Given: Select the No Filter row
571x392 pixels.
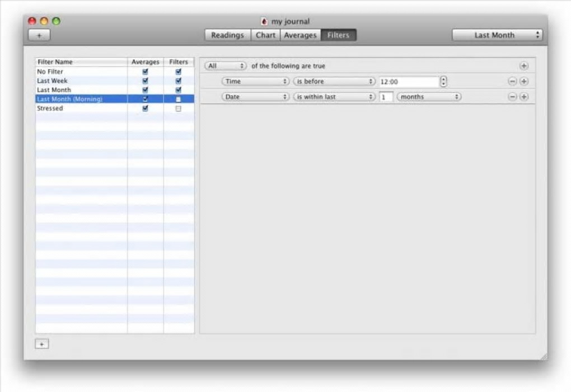Looking at the screenshot, I should pyautogui.click(x=115, y=72).
